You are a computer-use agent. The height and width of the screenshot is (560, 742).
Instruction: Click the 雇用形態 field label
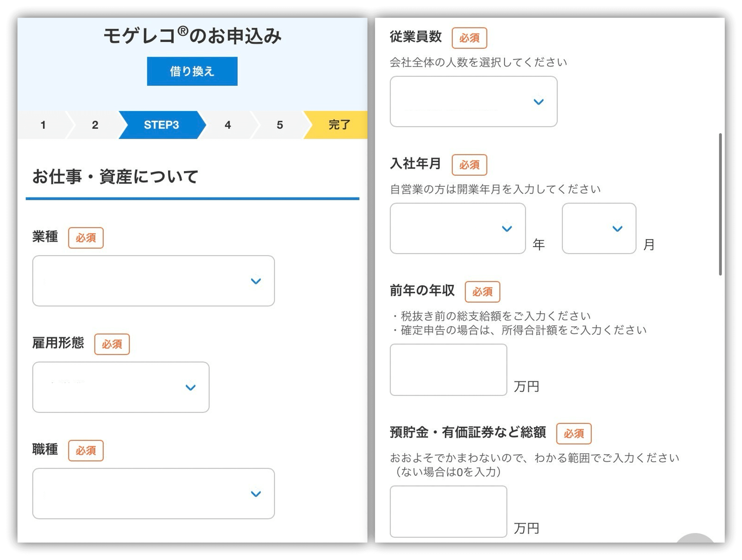click(x=58, y=343)
